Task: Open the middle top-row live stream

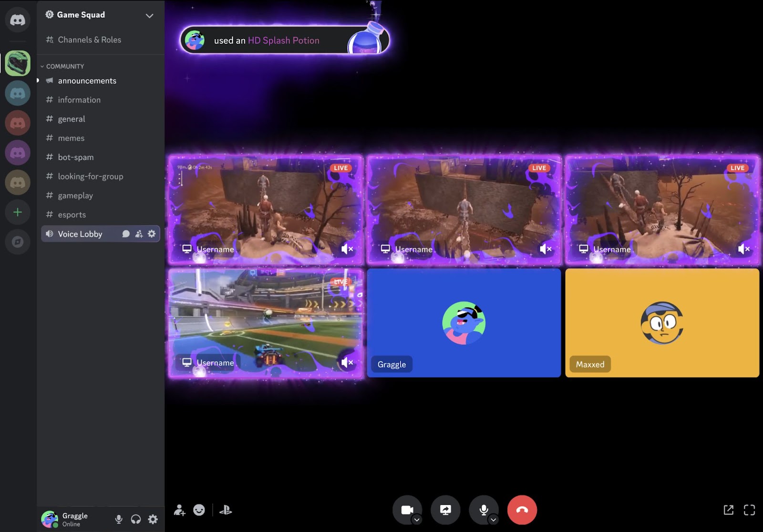Action: [464, 209]
